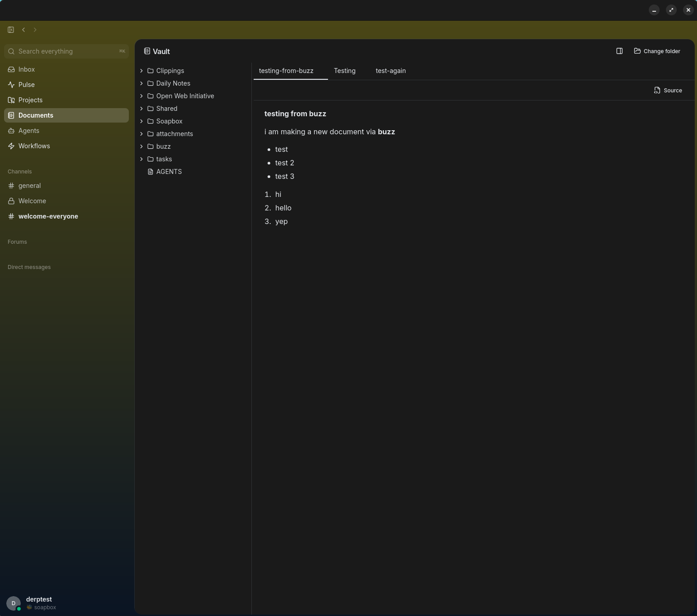Click numbered item 'hello'
Image resolution: width=697 pixels, height=616 pixels.
click(283, 208)
